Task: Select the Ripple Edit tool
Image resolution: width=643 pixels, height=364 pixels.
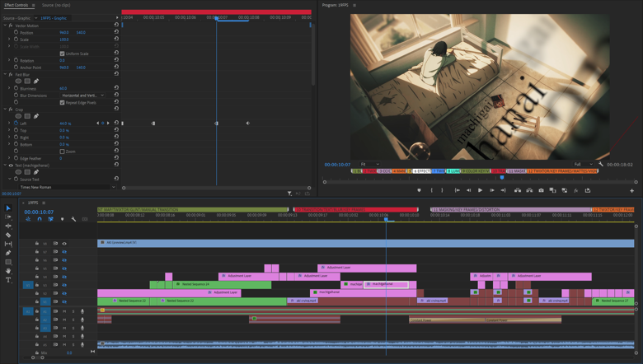Action: pyautogui.click(x=8, y=226)
